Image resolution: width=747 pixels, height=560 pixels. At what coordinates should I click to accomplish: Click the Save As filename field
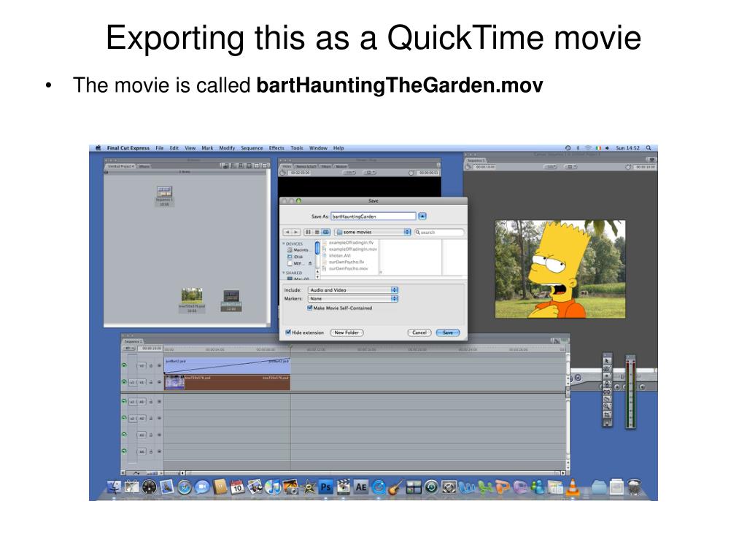pos(373,216)
